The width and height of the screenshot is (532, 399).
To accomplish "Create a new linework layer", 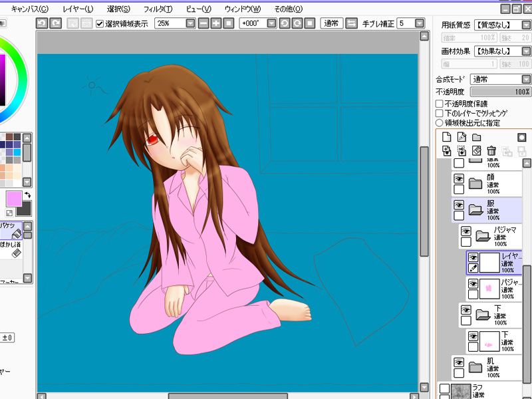I will [x=461, y=137].
